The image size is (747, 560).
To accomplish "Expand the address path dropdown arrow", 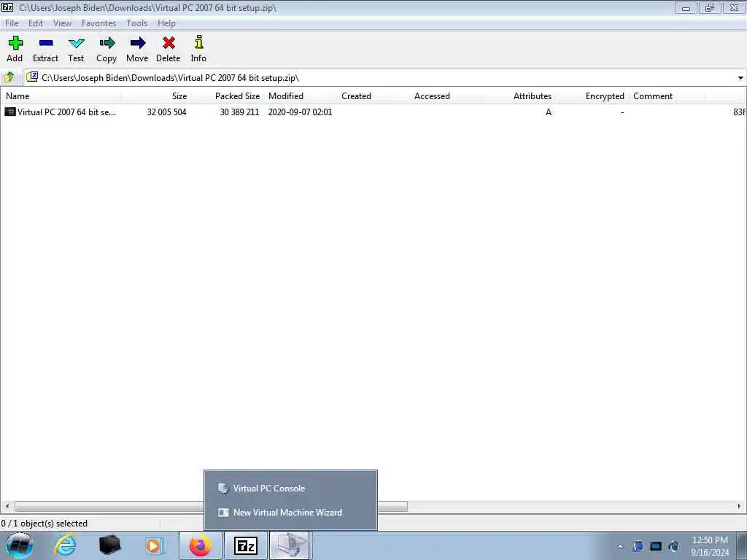I will pos(740,78).
